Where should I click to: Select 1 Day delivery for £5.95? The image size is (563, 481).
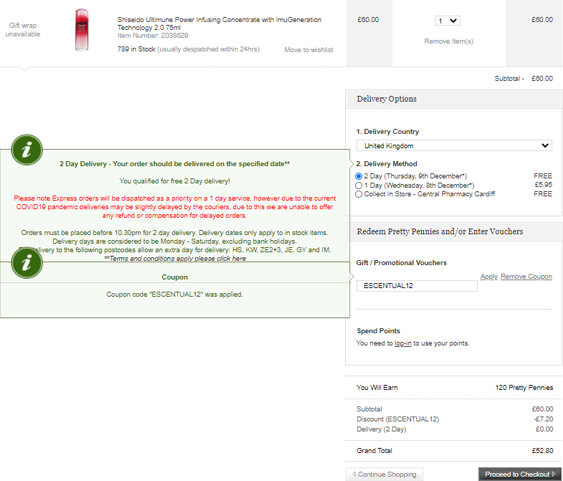[358, 186]
